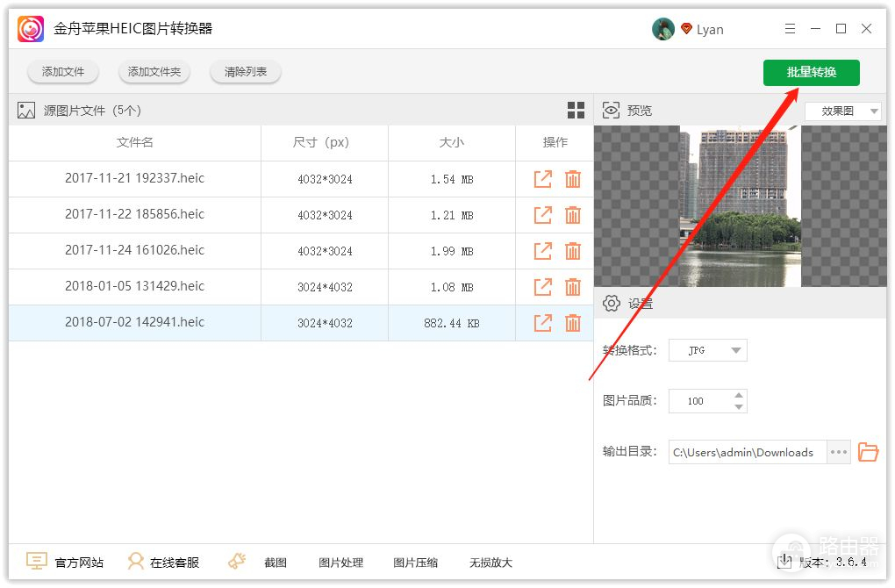
Task: Open the 官方网站 link
Action: (66, 563)
